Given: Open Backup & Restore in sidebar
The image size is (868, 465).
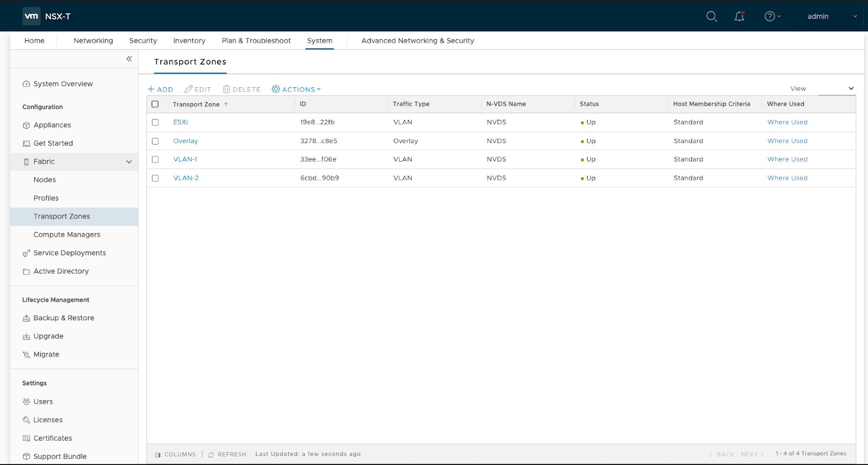Looking at the screenshot, I should 63,318.
